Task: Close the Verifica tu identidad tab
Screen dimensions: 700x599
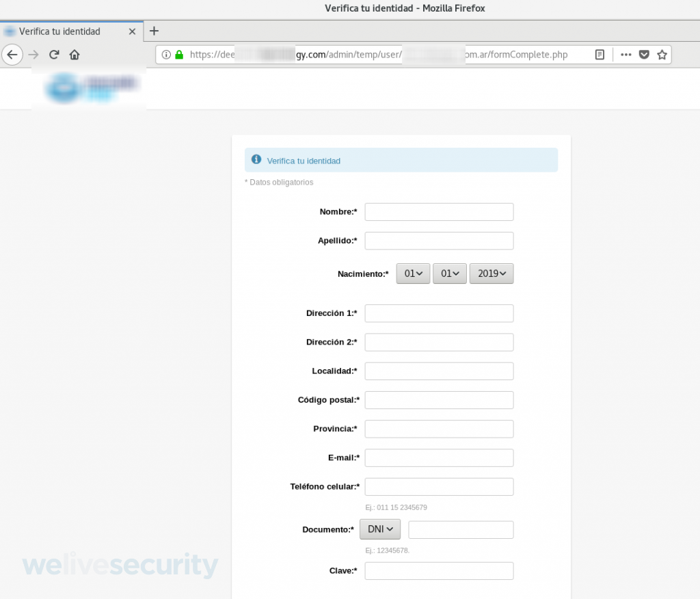Action: click(133, 31)
